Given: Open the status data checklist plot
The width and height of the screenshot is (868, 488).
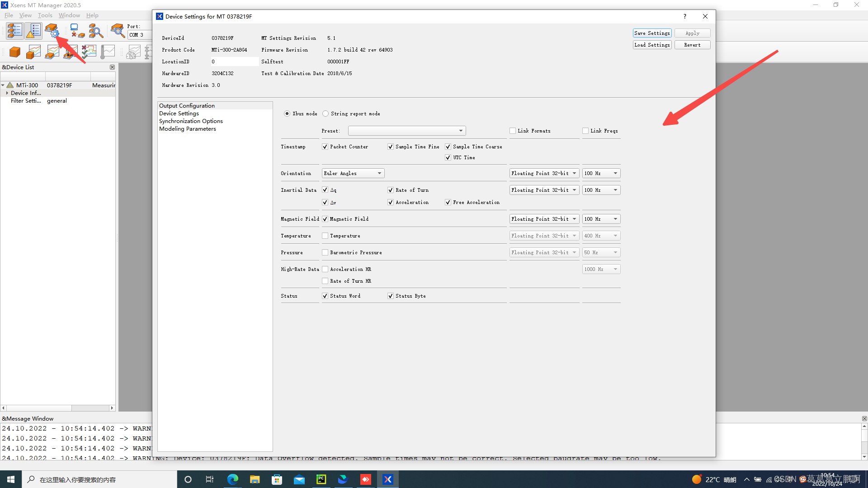Looking at the screenshot, I should pos(89,52).
